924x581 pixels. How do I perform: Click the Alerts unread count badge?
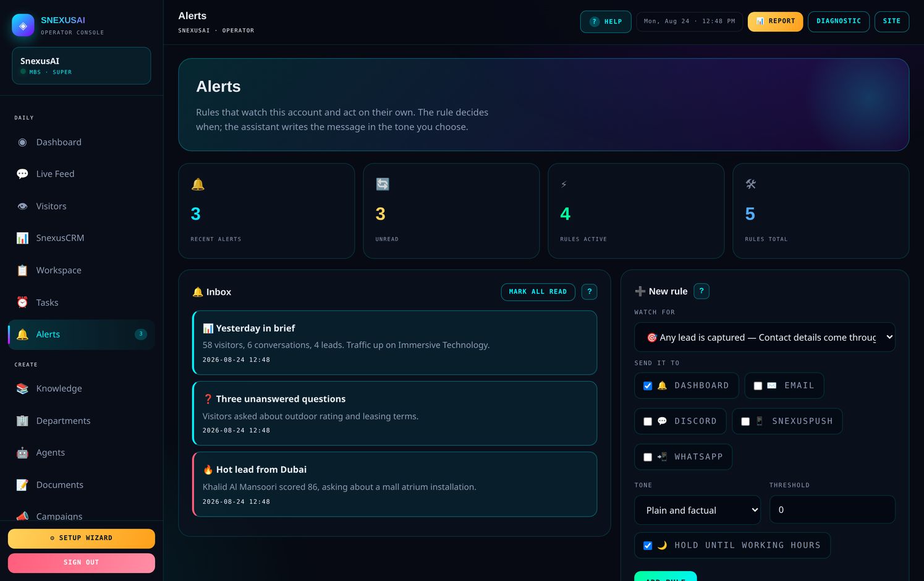point(141,334)
